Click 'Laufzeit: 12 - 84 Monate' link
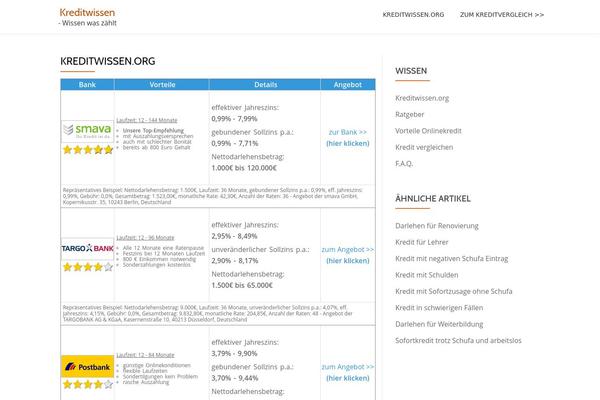This screenshot has height=400, width=600. pyautogui.click(x=145, y=355)
